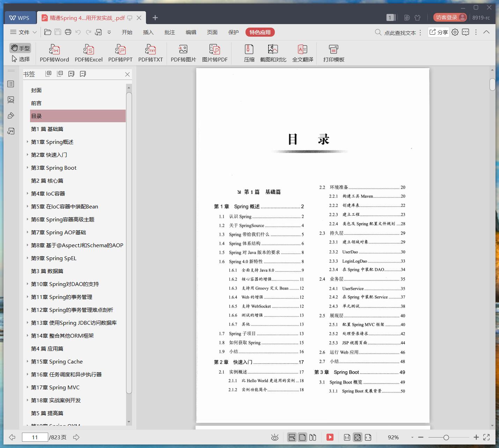Expand 第2章 快速入门 bookmark
This screenshot has height=448, width=499.
28,155
